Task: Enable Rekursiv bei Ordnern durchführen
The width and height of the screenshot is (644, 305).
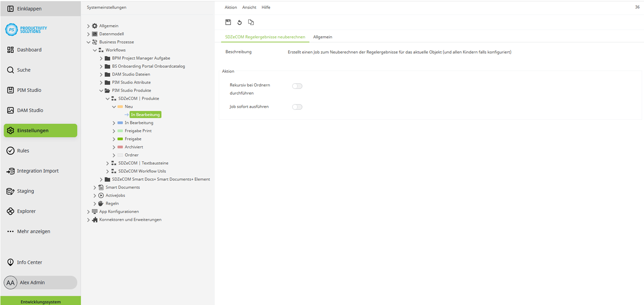Action: [297, 86]
